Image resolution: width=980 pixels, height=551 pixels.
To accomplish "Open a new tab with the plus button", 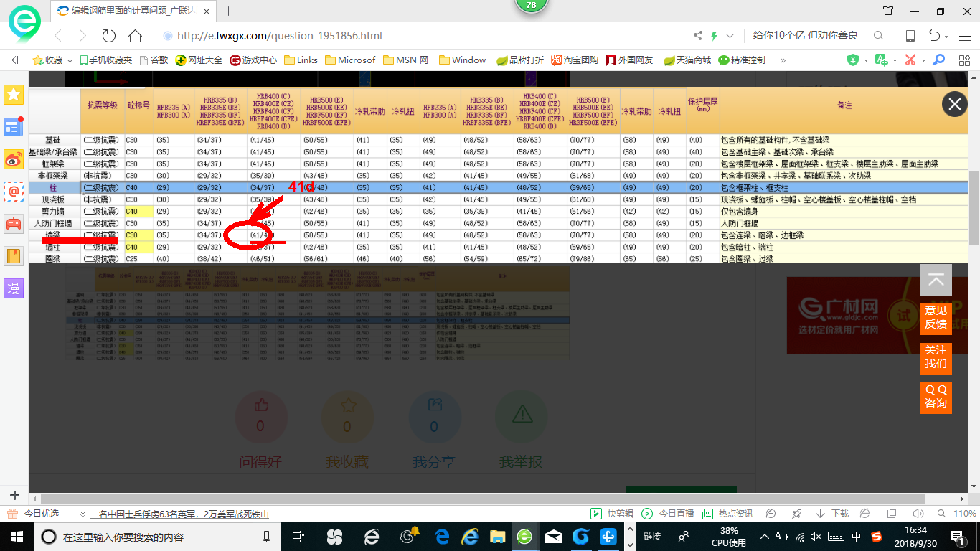I will coord(229,11).
